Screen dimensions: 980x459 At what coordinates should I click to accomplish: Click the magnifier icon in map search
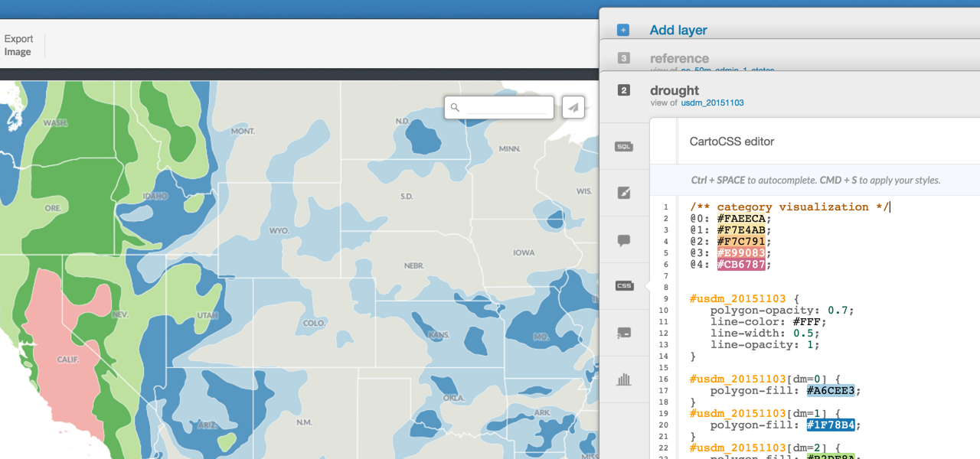point(455,108)
